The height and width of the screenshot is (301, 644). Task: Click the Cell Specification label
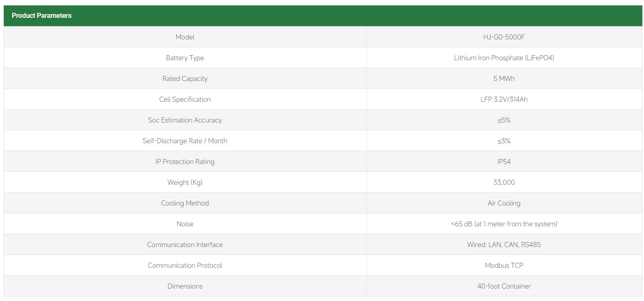pos(185,99)
